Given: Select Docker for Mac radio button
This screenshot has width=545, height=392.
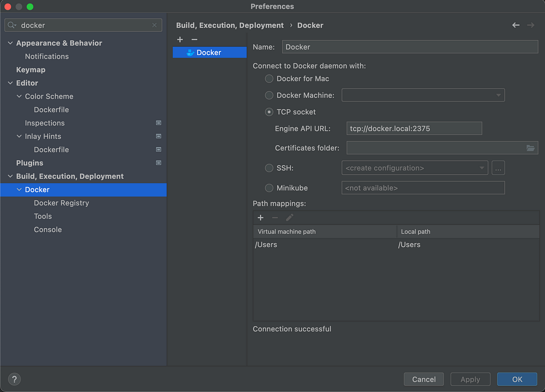Looking at the screenshot, I should 269,78.
